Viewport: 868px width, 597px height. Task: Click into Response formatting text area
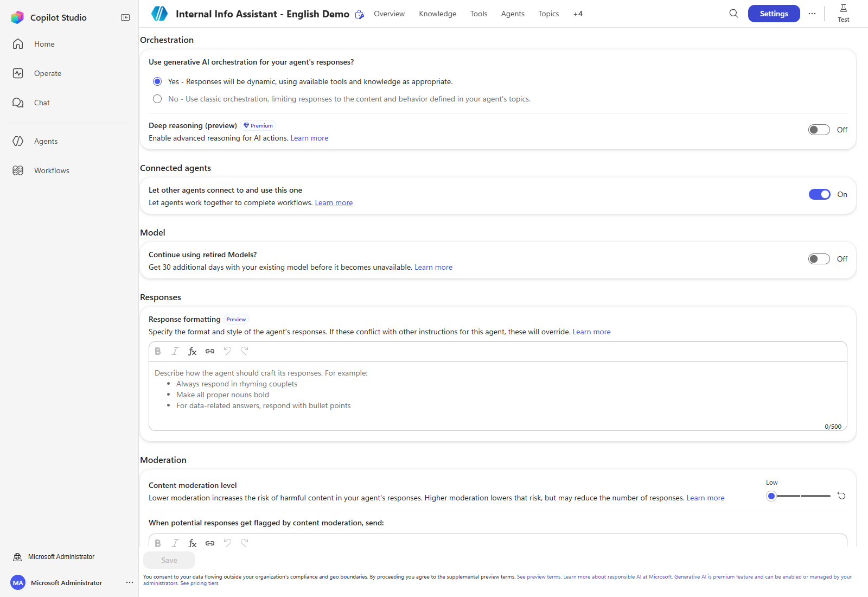pos(497,396)
